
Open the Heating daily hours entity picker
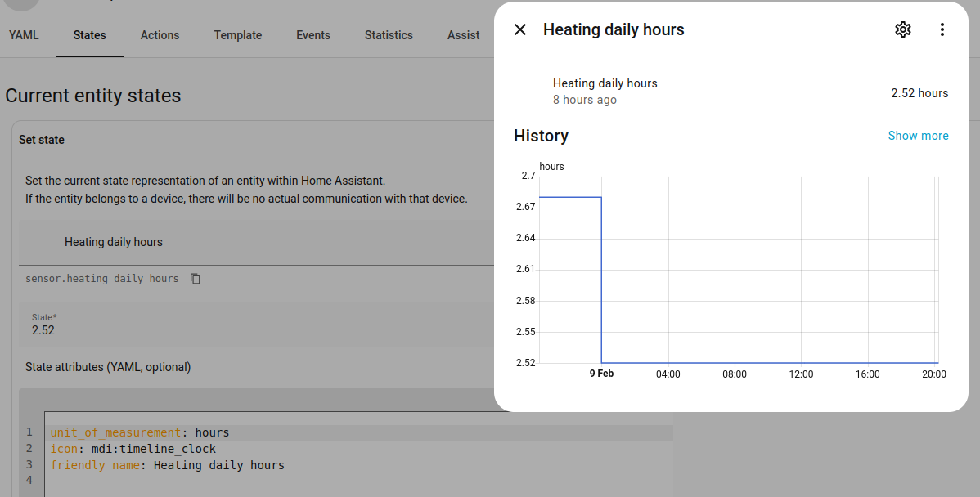pyautogui.click(x=245, y=242)
